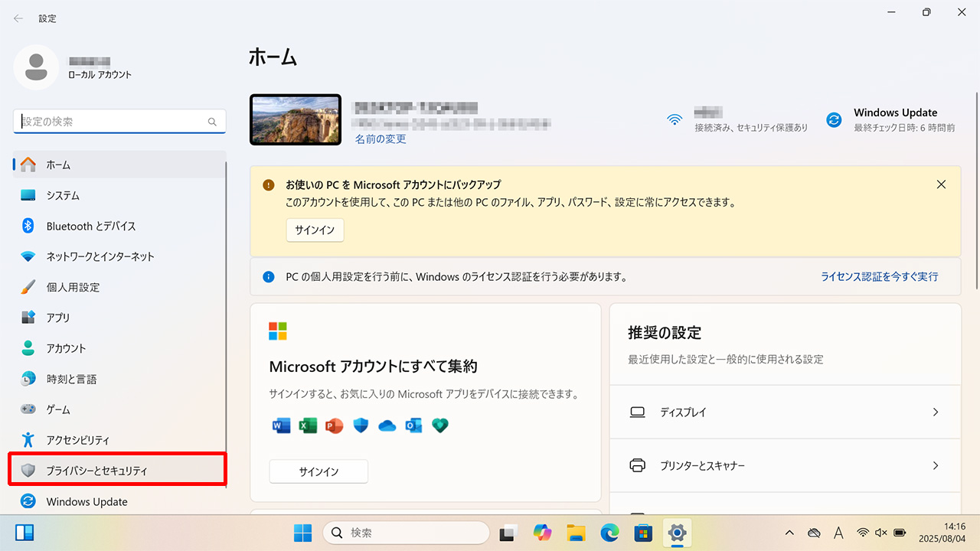This screenshot has height=551, width=980.
Task: Click the taskbar 検索 box
Action: [407, 533]
